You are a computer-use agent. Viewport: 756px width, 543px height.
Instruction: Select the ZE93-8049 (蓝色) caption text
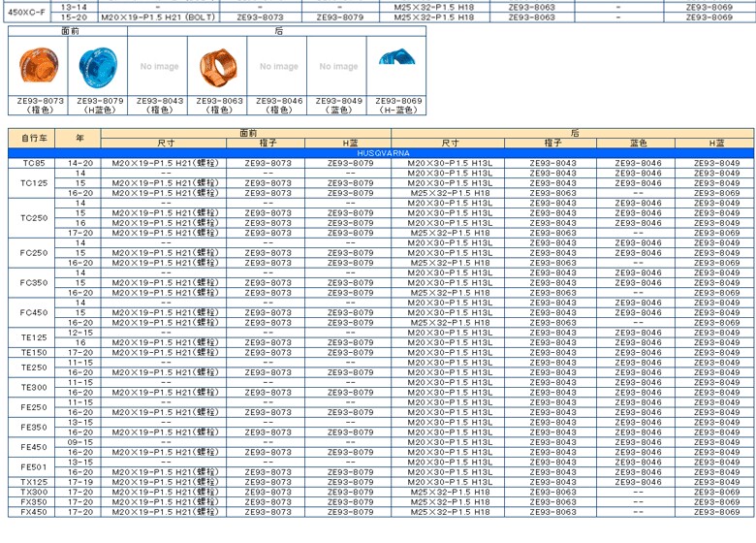pyautogui.click(x=338, y=105)
